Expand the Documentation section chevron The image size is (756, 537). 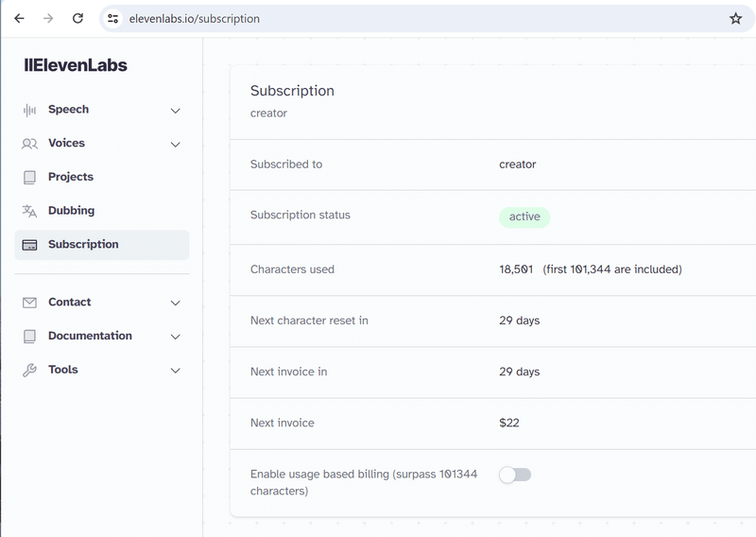[x=175, y=337]
